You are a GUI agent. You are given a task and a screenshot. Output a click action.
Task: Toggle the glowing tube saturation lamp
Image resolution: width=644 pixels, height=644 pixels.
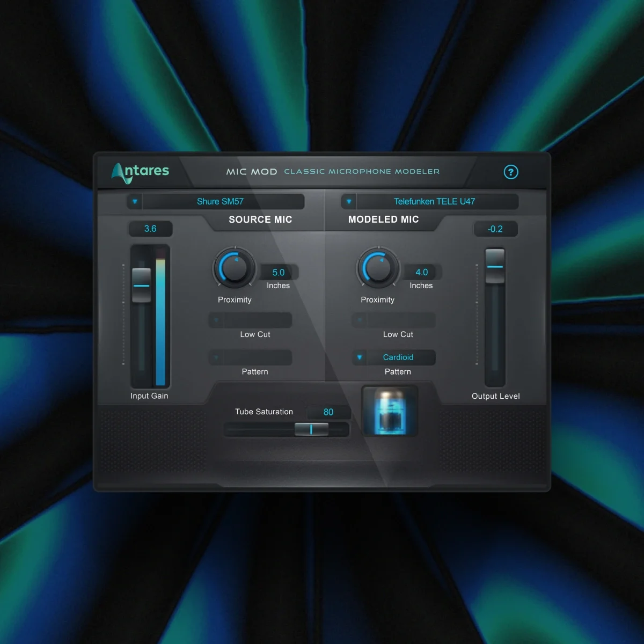point(390,411)
